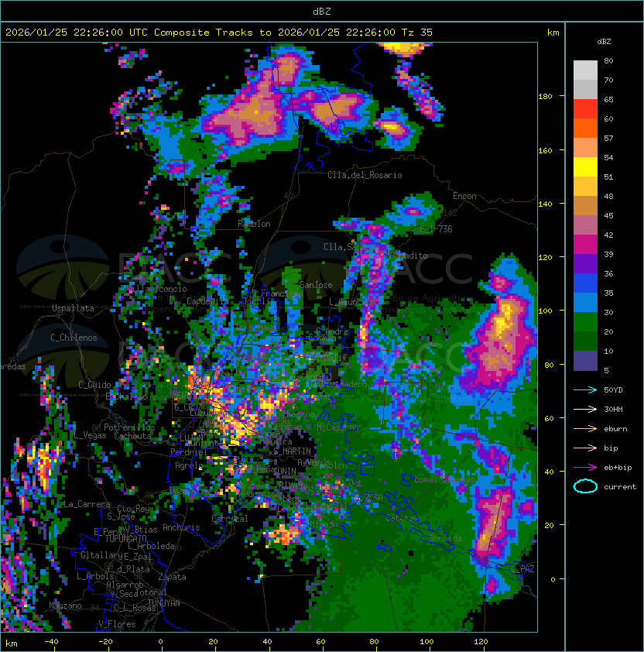Select the mauve 42–45 dBZ swatch
644x652 pixels.
(585, 225)
